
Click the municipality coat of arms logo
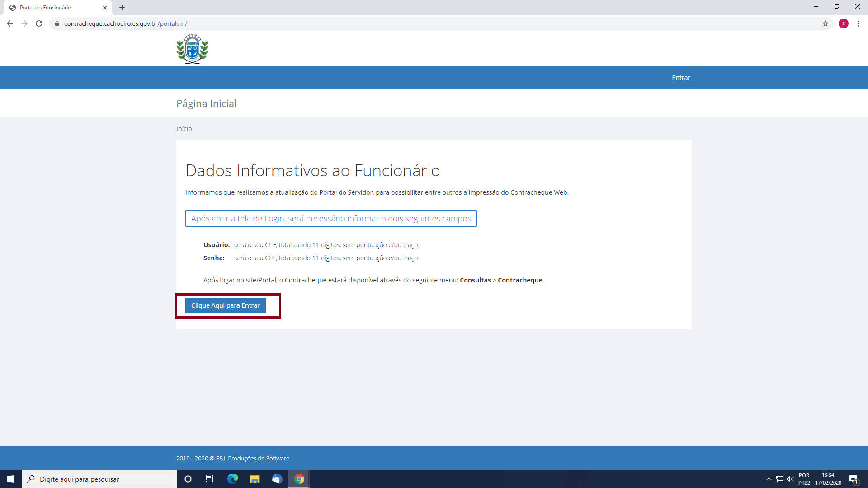192,49
